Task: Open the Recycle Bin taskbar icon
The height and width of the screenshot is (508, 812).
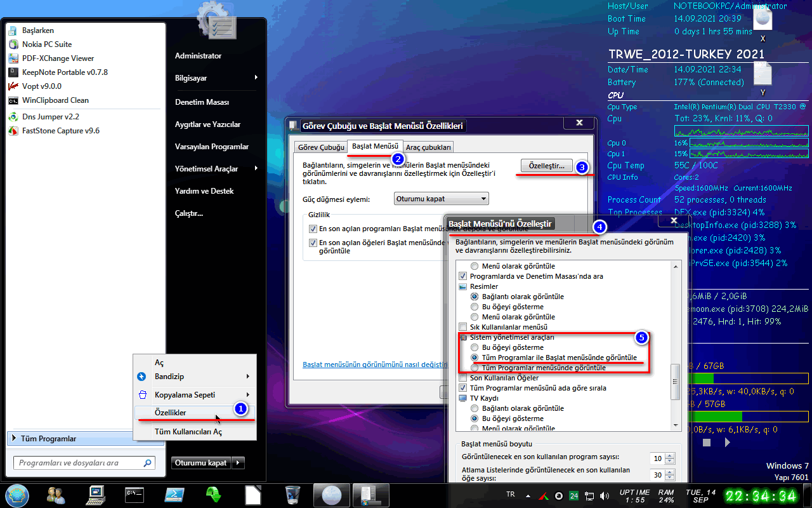Action: [292, 495]
